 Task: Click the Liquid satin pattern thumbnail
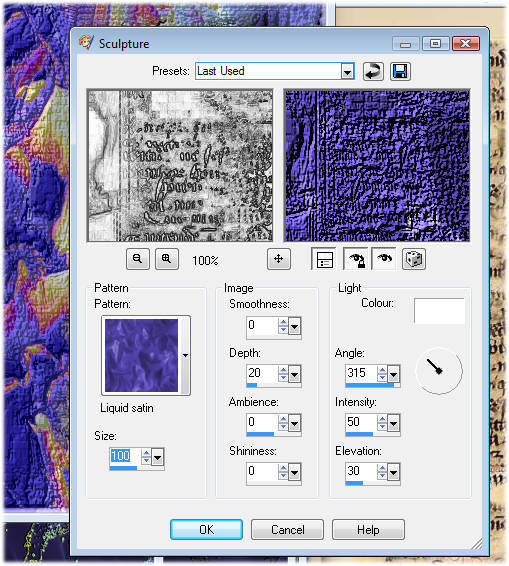coord(142,355)
